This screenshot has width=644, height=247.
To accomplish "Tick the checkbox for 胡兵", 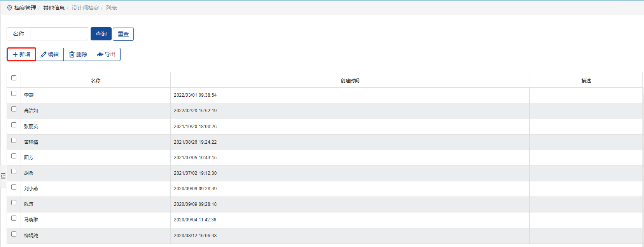I will [14, 172].
